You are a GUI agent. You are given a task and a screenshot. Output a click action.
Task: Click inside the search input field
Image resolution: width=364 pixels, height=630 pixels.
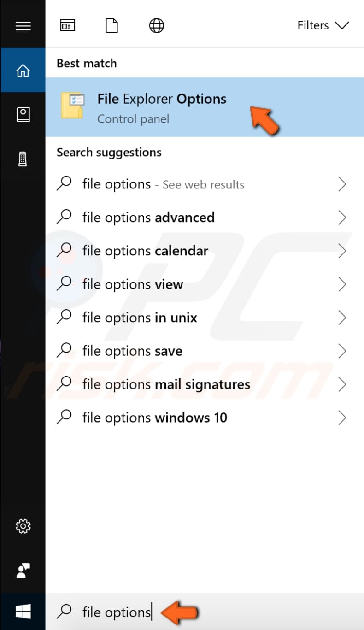(x=116, y=612)
